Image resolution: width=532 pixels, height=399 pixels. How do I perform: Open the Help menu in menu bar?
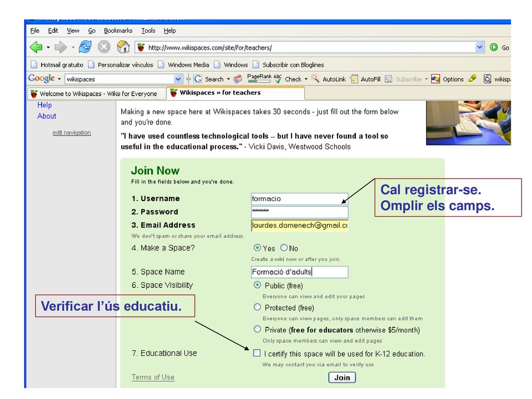coord(170,31)
